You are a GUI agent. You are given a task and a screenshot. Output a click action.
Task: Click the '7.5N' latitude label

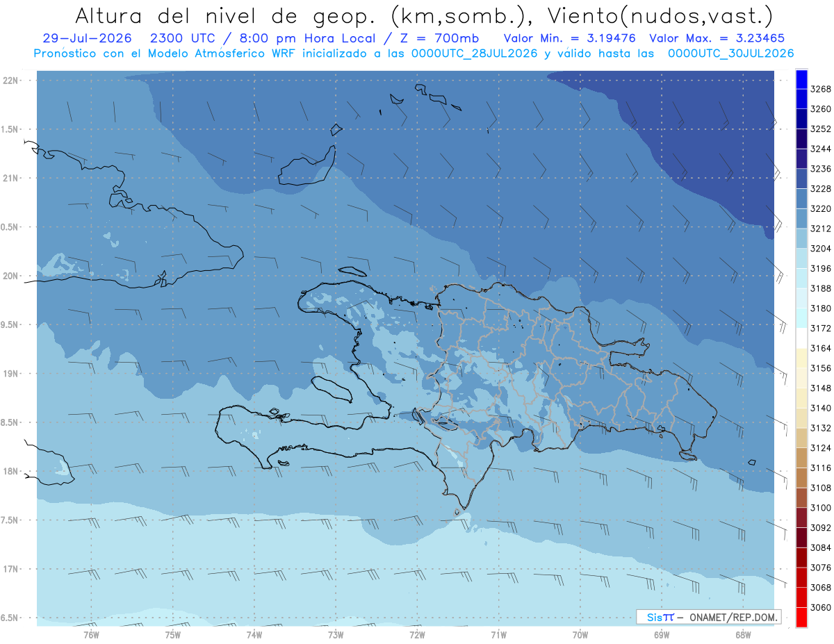click(x=10, y=520)
